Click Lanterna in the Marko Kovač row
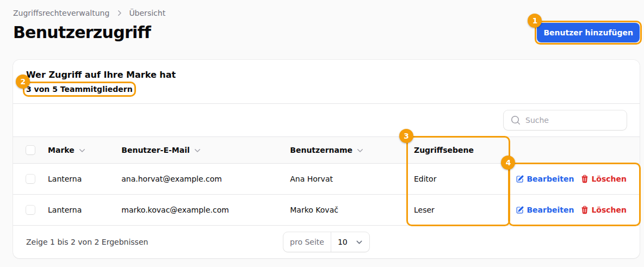The image size is (644, 267). pos(65,210)
